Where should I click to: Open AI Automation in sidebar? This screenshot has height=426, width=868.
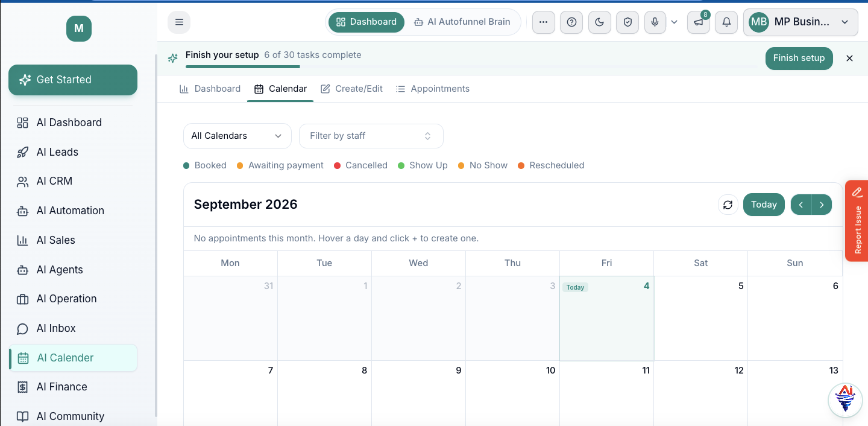coord(73,211)
